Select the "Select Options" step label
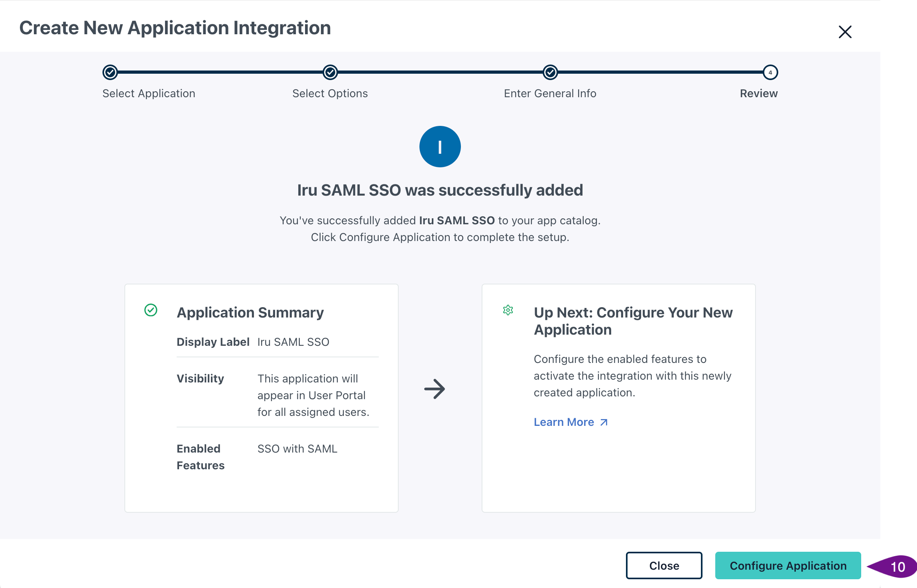 point(330,93)
